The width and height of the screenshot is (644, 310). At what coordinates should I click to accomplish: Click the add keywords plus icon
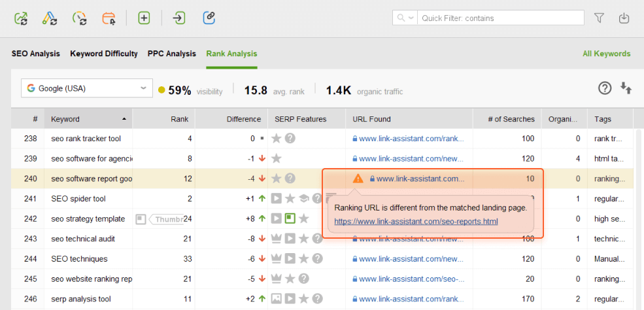(x=144, y=18)
